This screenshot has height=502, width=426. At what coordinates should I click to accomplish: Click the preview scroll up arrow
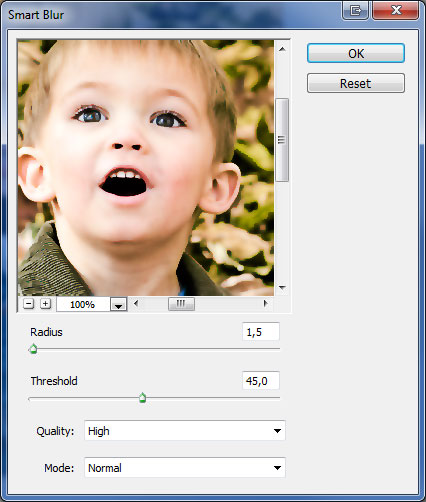click(282, 49)
